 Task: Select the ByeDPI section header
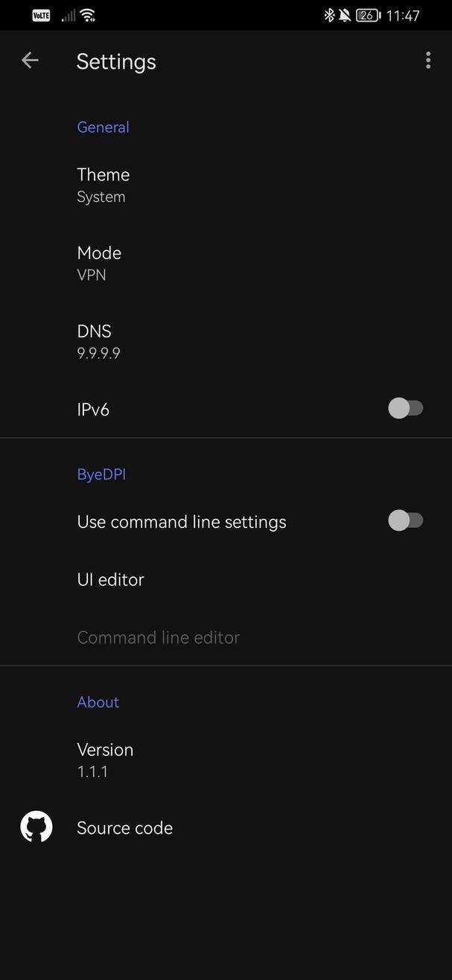(101, 474)
